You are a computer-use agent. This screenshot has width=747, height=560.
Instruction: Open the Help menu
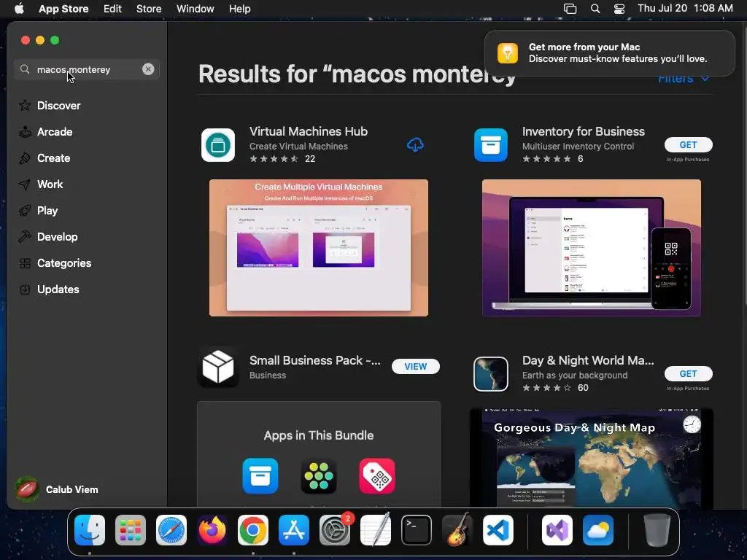[x=239, y=9]
